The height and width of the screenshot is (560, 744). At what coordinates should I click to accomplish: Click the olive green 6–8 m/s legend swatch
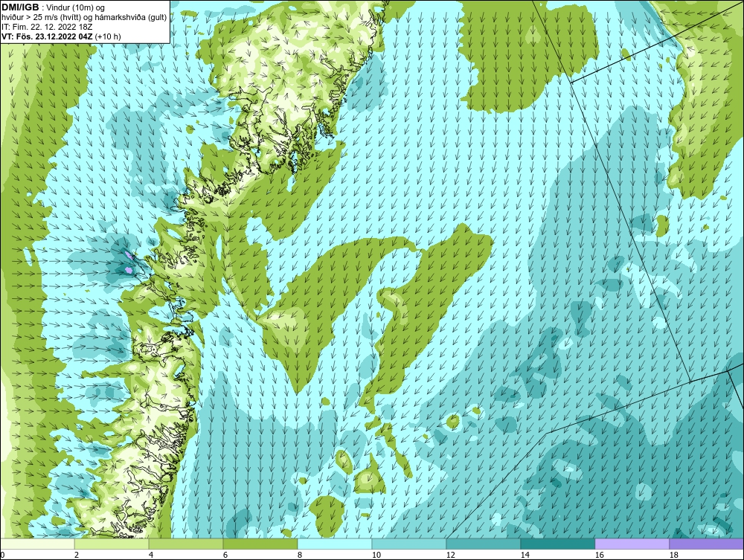pyautogui.click(x=260, y=544)
